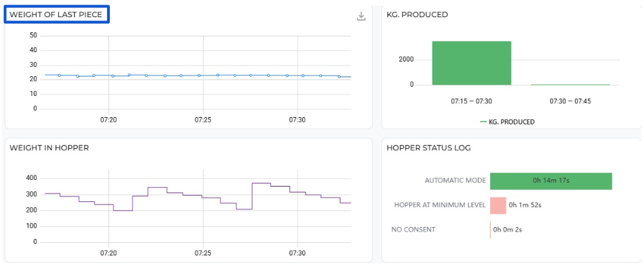Click the small 07:30 – 07:45 production bar
The width and height of the screenshot is (644, 266).
click(x=571, y=84)
